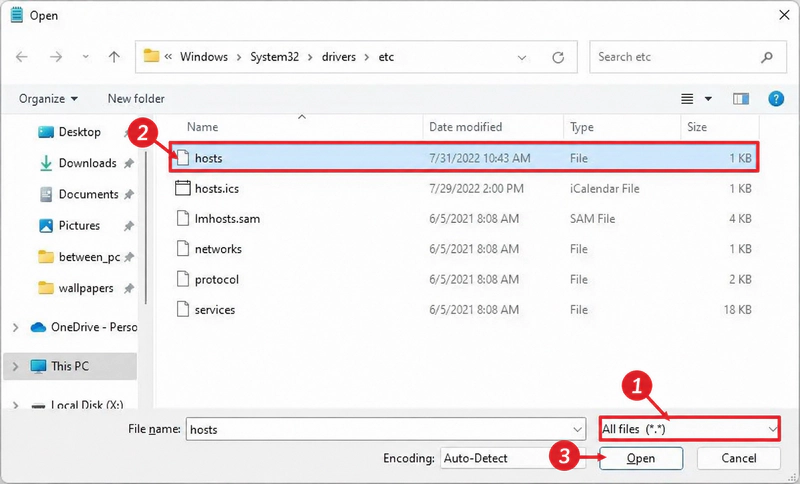The height and width of the screenshot is (484, 800).
Task: Click the Cancel button
Action: coord(738,458)
